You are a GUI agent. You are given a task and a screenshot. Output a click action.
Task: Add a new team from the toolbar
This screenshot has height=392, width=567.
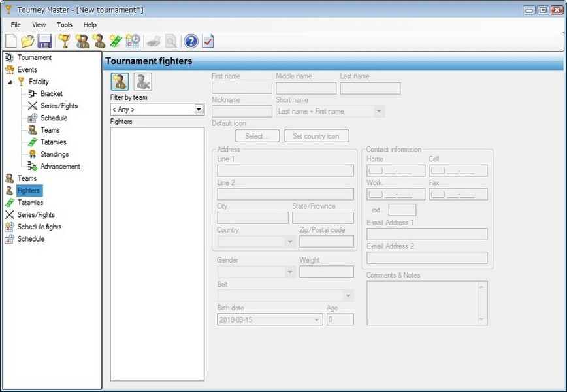[82, 41]
